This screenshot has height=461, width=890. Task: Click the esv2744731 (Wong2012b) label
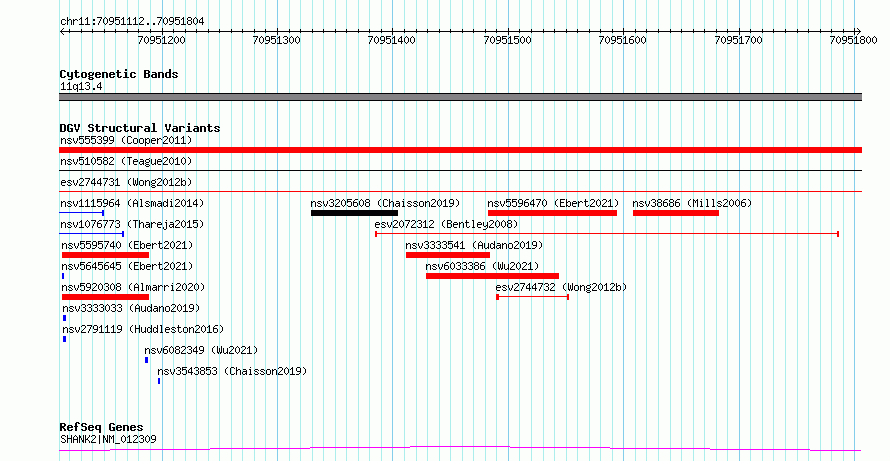click(126, 182)
